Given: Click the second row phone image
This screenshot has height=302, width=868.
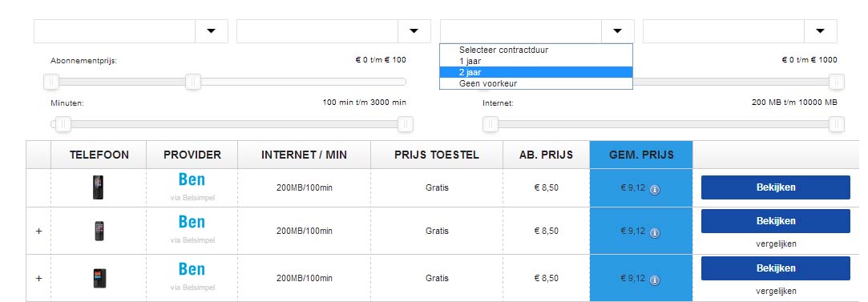Looking at the screenshot, I should pyautogui.click(x=99, y=231).
